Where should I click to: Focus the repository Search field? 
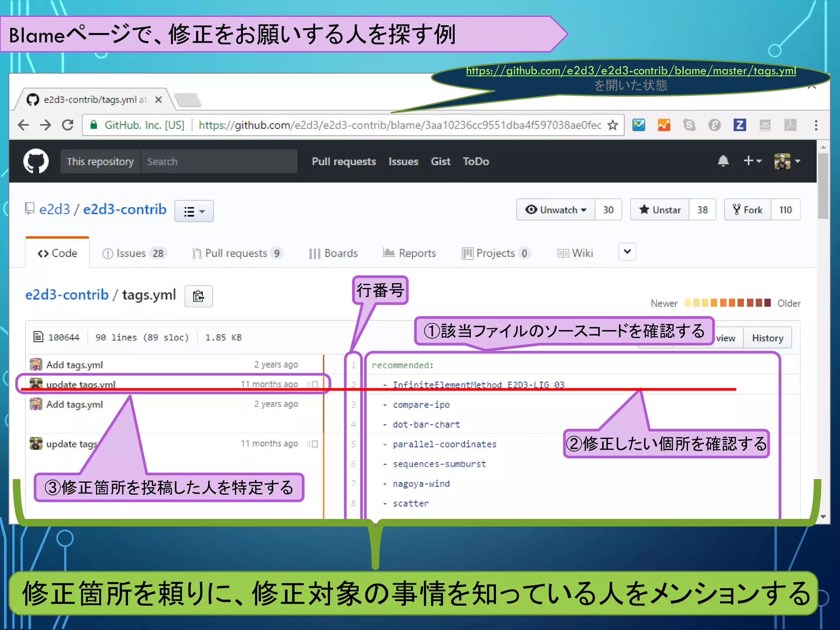219,161
